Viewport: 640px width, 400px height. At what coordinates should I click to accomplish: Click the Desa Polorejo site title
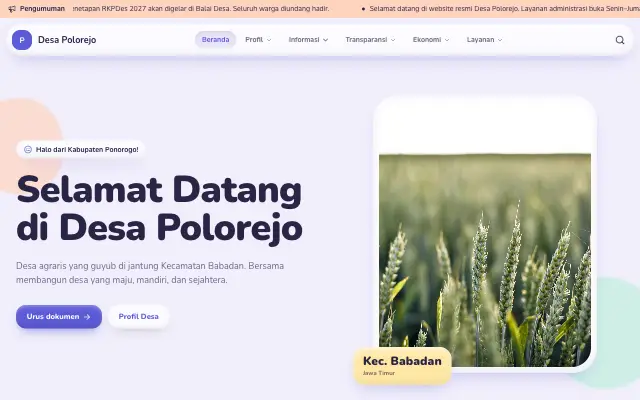pyautogui.click(x=67, y=40)
